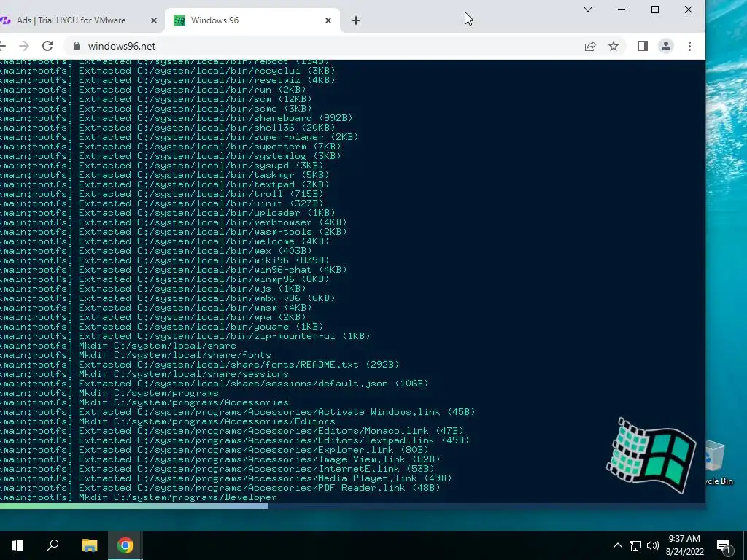Click the line extracting 'Textpad.link (49B)'
Viewport: 747px width, 560px height.
235,440
